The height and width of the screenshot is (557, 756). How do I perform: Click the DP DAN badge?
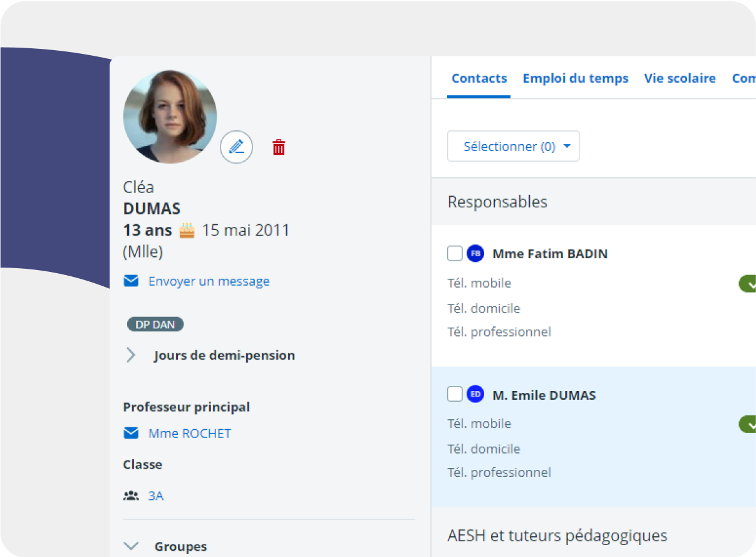coord(155,325)
